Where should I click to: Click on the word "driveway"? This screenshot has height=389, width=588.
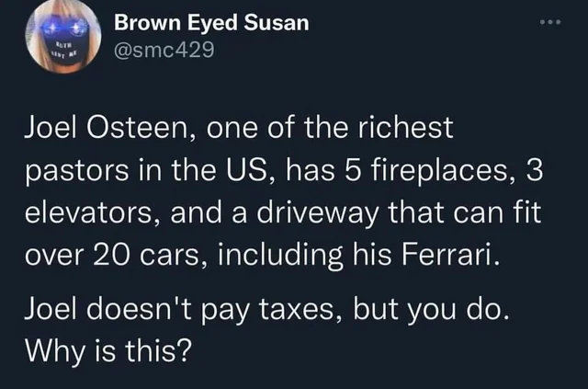(318, 213)
